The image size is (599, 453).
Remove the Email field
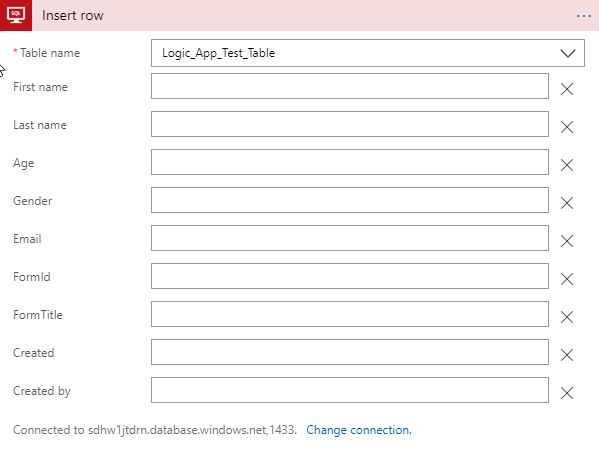(567, 241)
